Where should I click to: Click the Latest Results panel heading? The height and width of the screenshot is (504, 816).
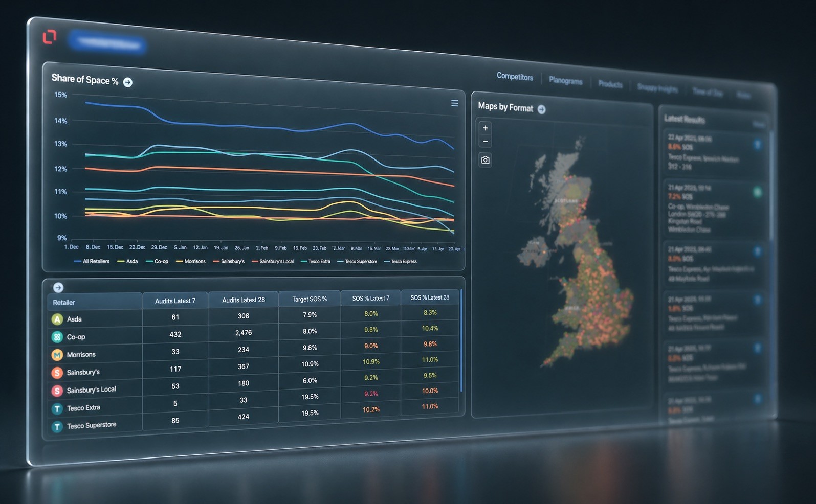click(685, 119)
